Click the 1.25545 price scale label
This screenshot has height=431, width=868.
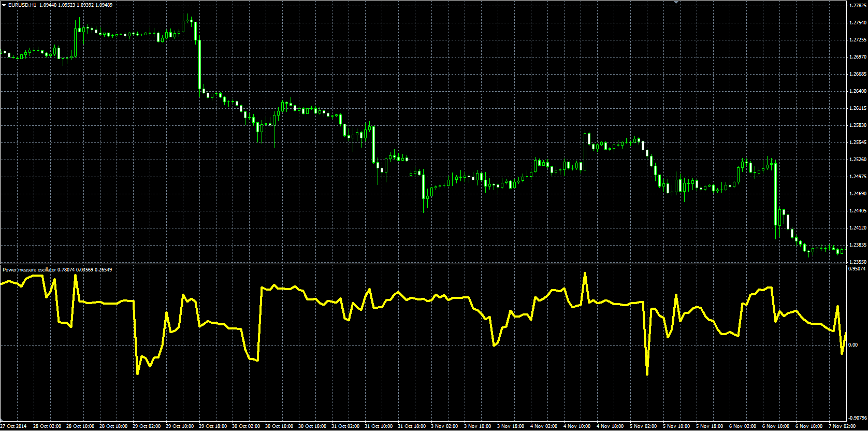pyautogui.click(x=858, y=142)
